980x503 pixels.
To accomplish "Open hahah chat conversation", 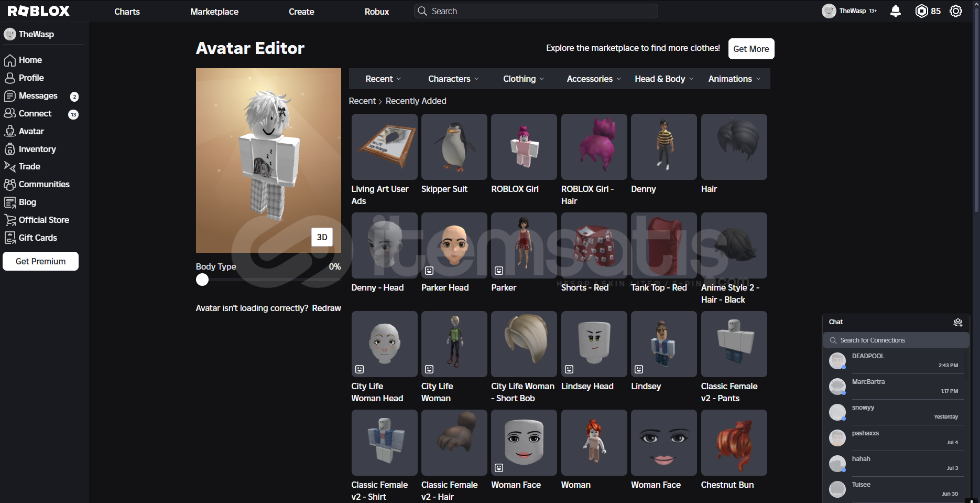I will 896,464.
